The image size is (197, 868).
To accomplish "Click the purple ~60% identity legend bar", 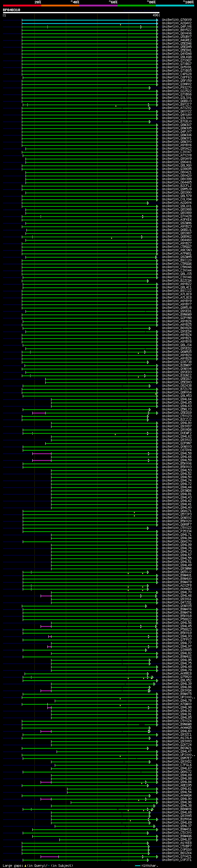I will (99, 6).
